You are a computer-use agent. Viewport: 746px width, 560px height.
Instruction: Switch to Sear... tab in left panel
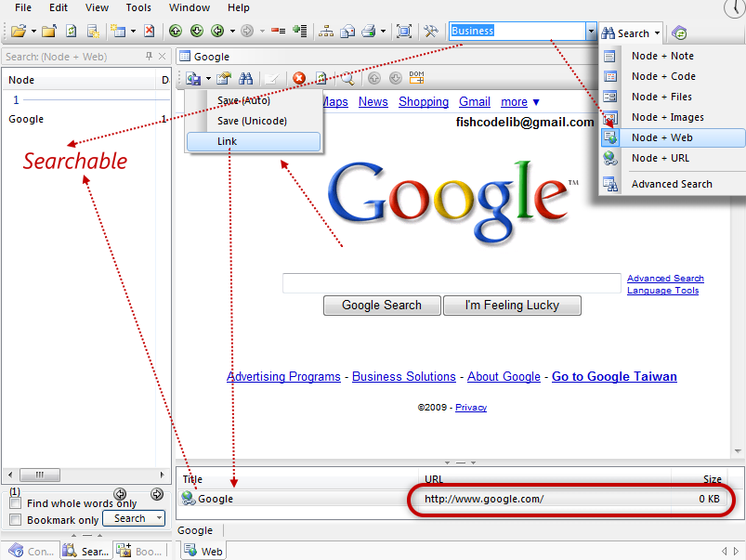pyautogui.click(x=86, y=551)
